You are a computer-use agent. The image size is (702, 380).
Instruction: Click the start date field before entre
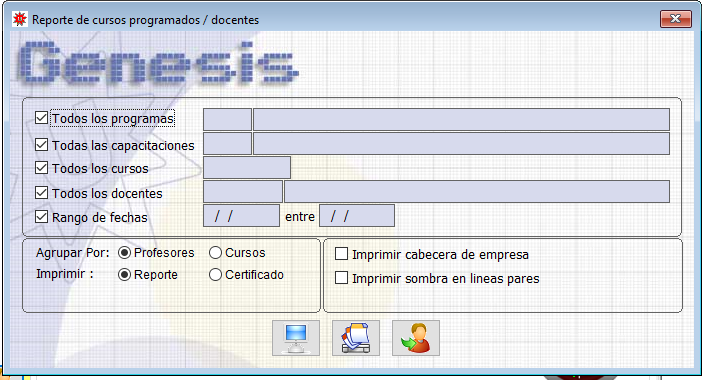242,216
